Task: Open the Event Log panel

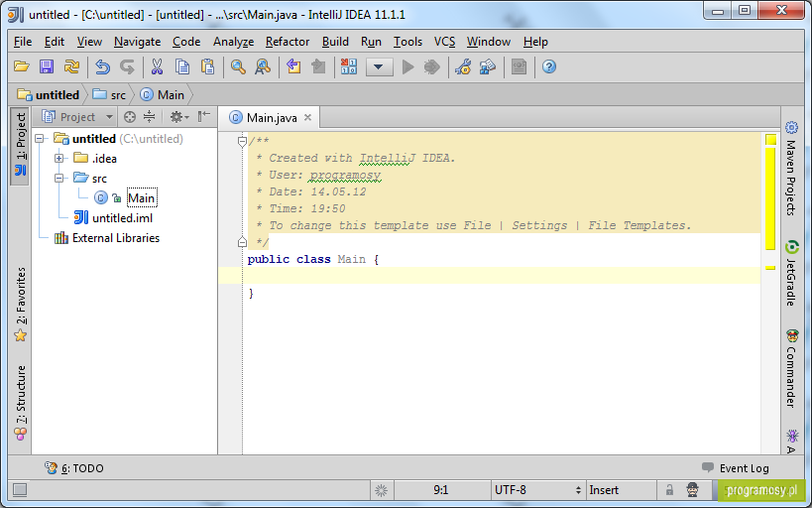Action: [x=736, y=468]
